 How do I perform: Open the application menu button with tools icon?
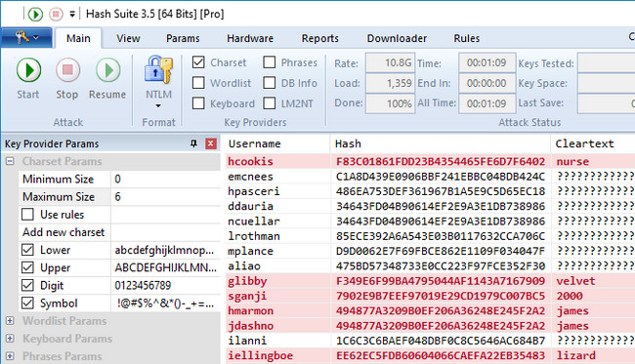tap(26, 38)
